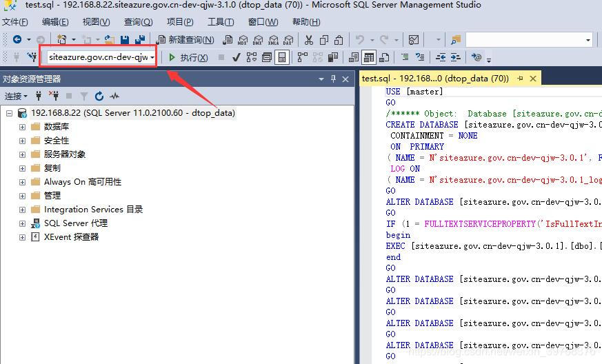This screenshot has width=602, height=364.
Task: Expand the 服务器对象 folder
Action: 22,154
